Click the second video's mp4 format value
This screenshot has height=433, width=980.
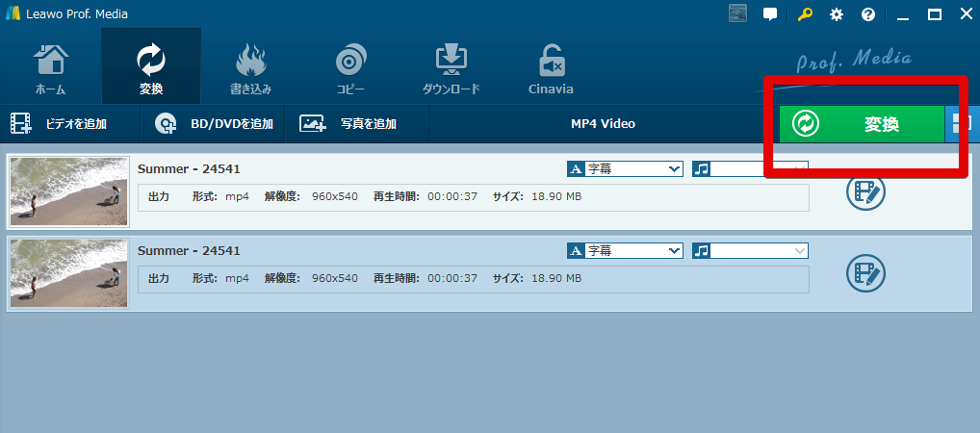click(237, 278)
